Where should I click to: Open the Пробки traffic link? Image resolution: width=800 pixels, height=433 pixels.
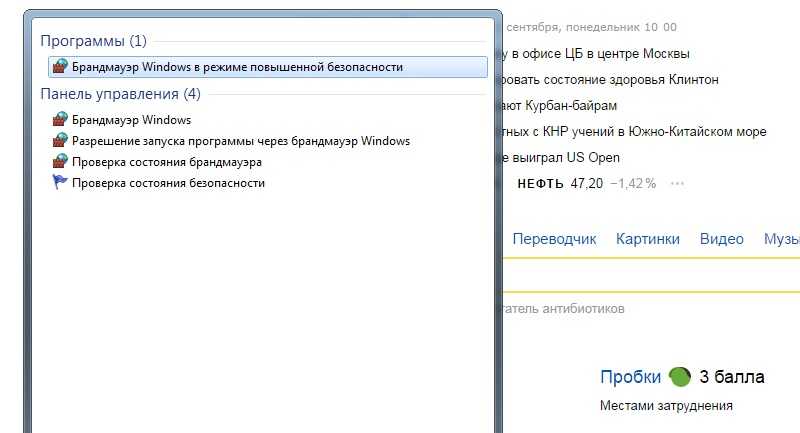[630, 377]
